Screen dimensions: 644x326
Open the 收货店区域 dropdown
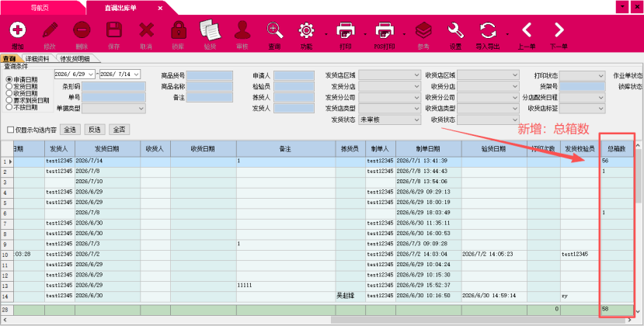point(489,75)
